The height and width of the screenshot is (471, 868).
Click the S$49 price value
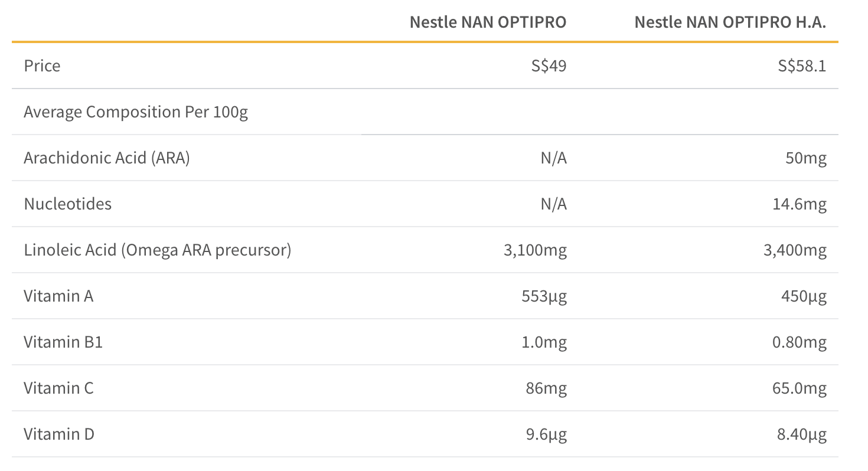[x=548, y=66]
